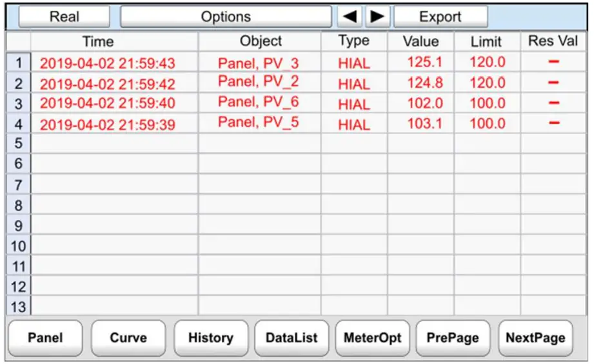Click the Limit column header
This screenshot has height=364, width=594.
click(x=487, y=42)
